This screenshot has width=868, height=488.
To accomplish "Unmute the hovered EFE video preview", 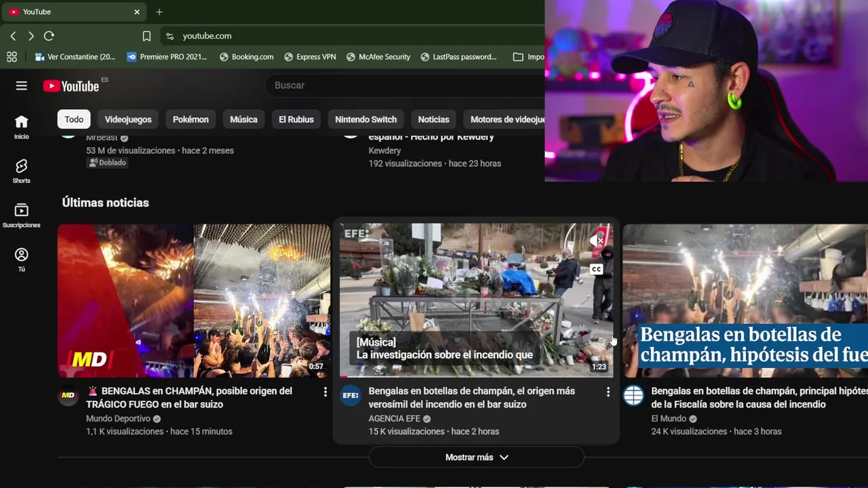I will pyautogui.click(x=597, y=240).
